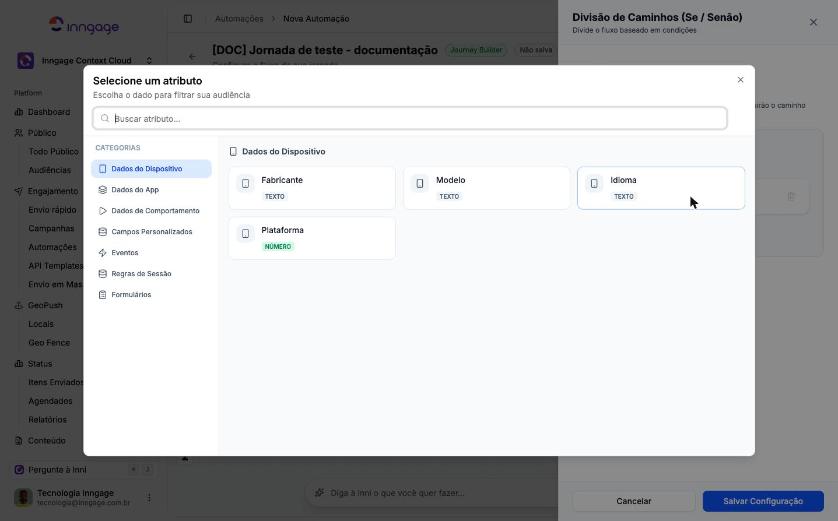
Task: Open Agendados sidebar item
Action: point(50,401)
